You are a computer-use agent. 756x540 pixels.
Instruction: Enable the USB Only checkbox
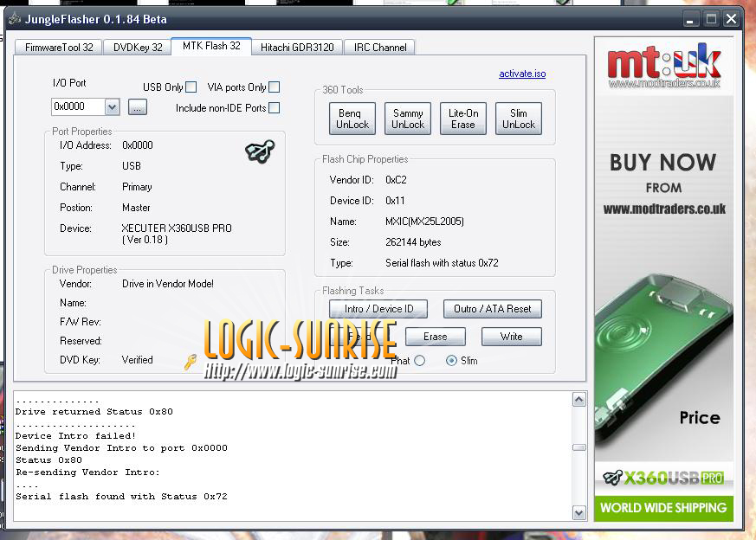pos(191,87)
